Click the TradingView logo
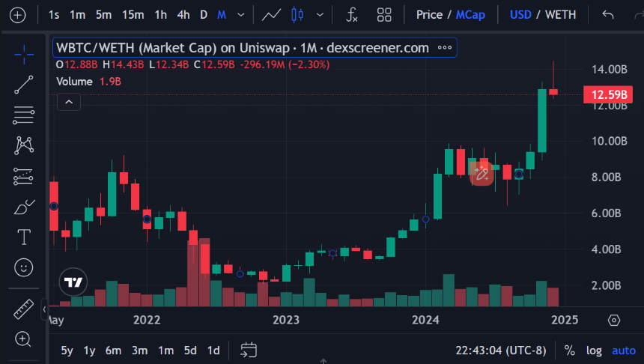 coord(73,282)
